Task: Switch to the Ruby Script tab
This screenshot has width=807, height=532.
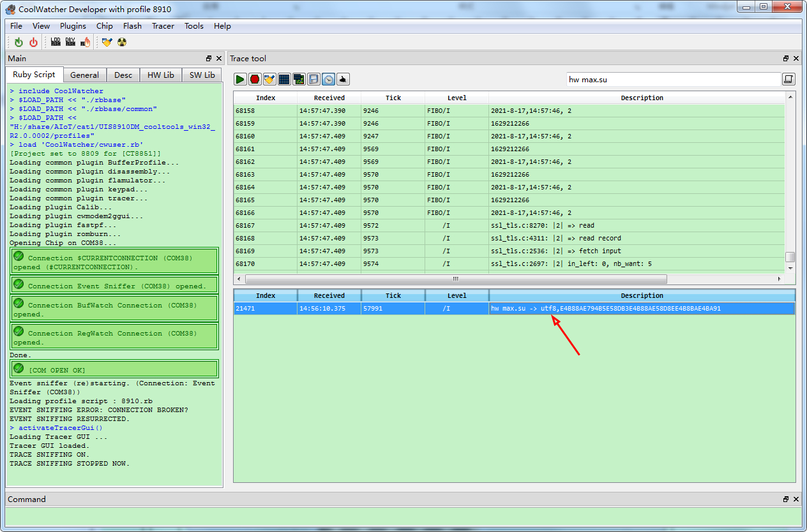Action: (34, 75)
